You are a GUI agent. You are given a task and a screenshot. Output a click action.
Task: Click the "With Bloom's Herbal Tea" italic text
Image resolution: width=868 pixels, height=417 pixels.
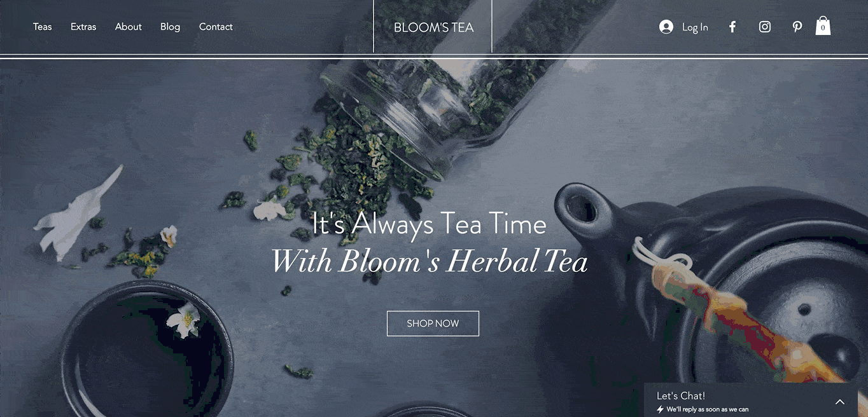click(430, 261)
